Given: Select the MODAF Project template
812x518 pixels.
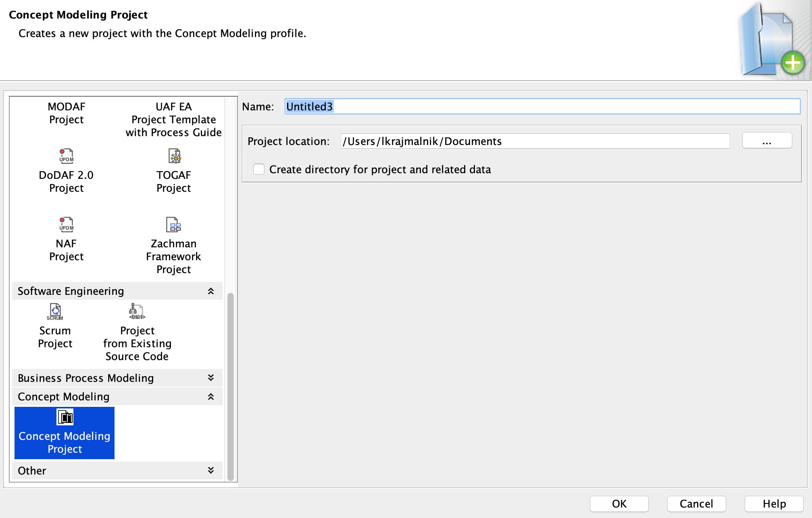Looking at the screenshot, I should pyautogui.click(x=66, y=113).
